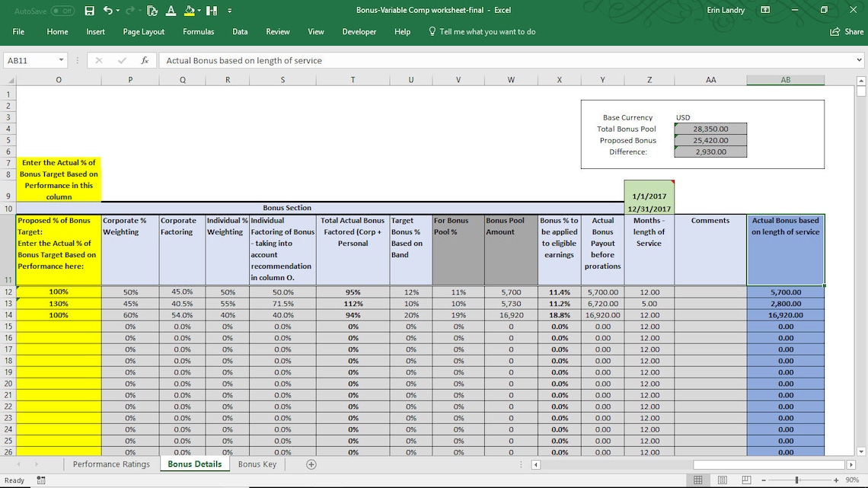Open the Formulas ribbon tab
Image resolution: width=868 pixels, height=488 pixels.
click(198, 31)
